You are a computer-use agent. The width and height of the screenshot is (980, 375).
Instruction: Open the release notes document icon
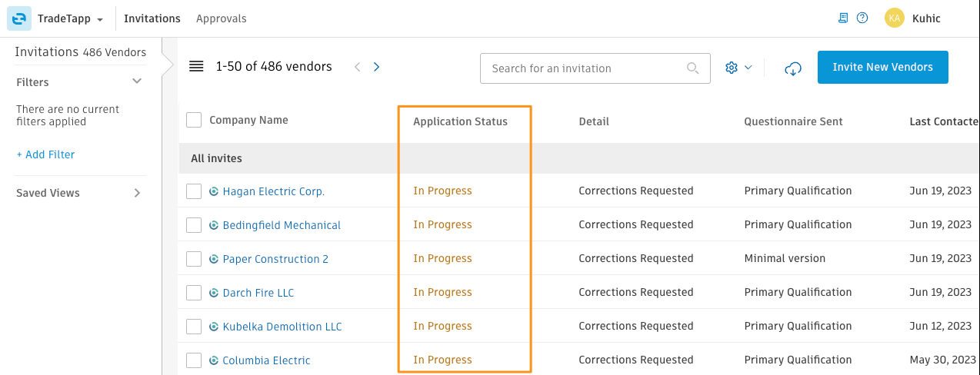(843, 18)
